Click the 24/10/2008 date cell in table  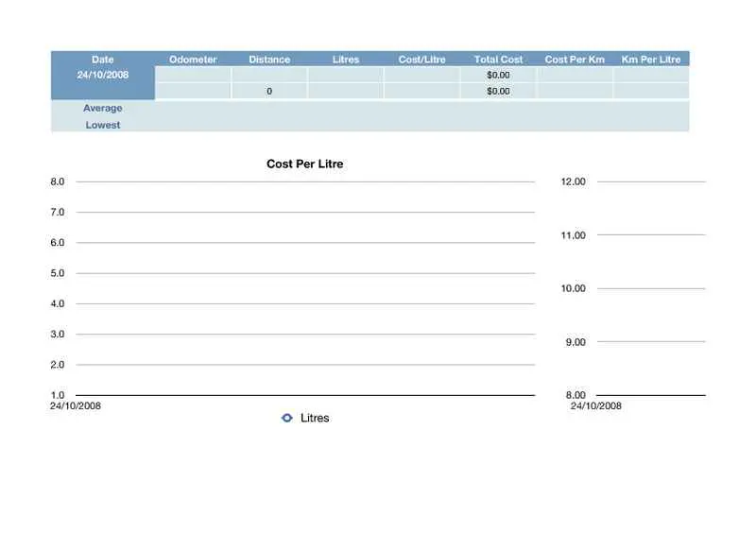tap(103, 75)
